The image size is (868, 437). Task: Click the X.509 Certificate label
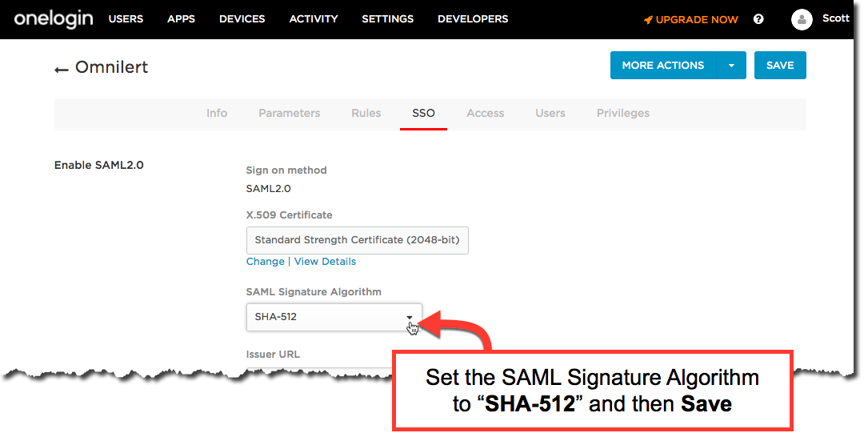[289, 215]
